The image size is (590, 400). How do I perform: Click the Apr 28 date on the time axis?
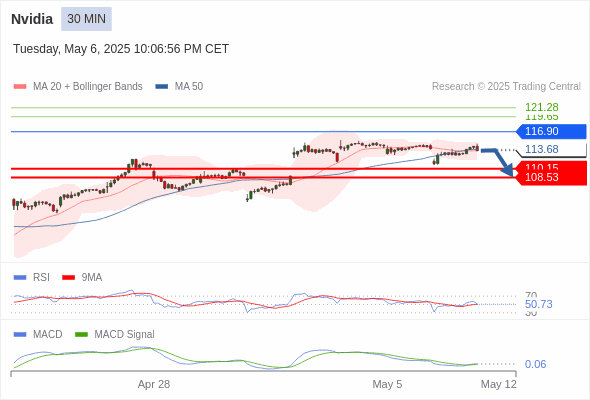154,384
